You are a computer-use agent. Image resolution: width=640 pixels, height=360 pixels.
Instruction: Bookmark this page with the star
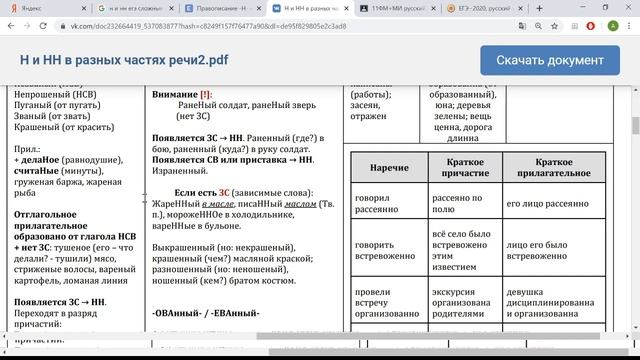(x=554, y=26)
